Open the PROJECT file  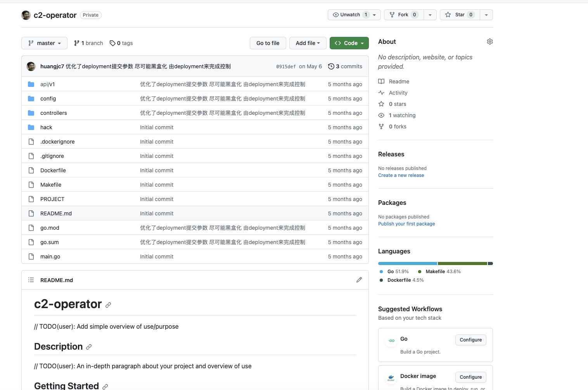click(x=52, y=199)
